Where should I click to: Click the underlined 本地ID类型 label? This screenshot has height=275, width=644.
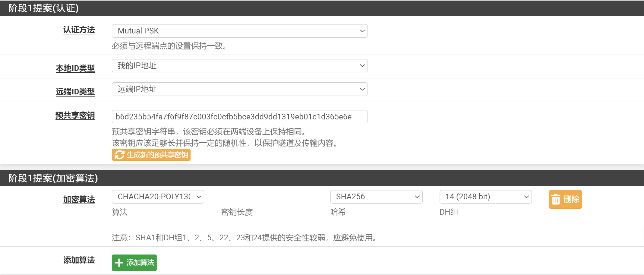click(75, 68)
